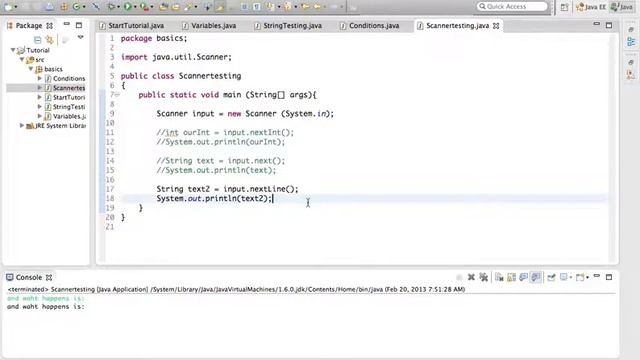Open the Package Explorer view menu
The image size is (640, 360).
click(80, 38)
